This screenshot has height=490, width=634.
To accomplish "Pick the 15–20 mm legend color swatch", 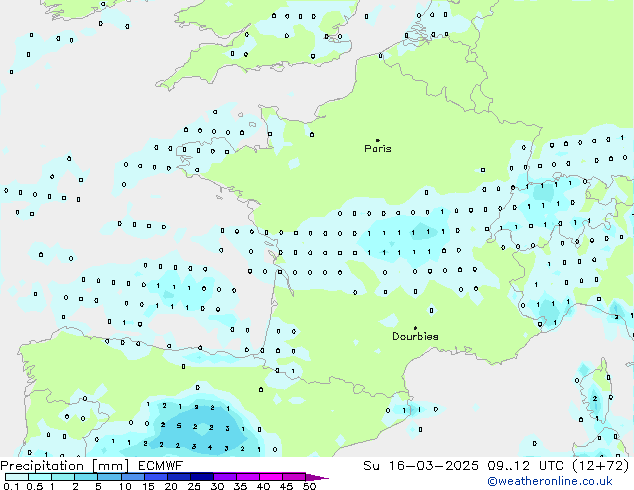I will coord(155,477).
